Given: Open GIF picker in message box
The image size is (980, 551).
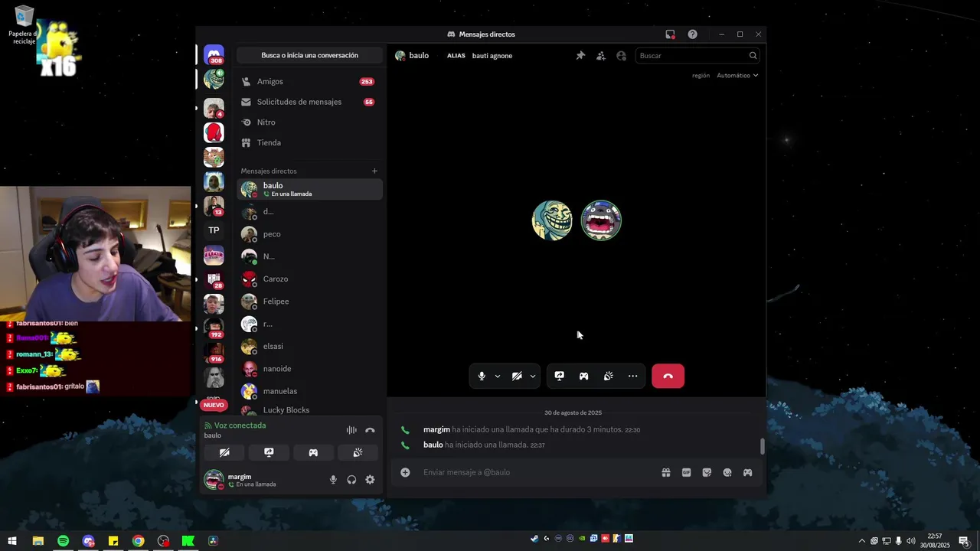Looking at the screenshot, I should tap(686, 472).
